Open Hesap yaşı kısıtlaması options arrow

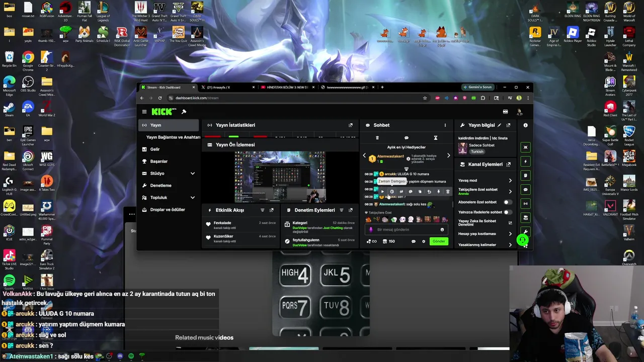[510, 234]
